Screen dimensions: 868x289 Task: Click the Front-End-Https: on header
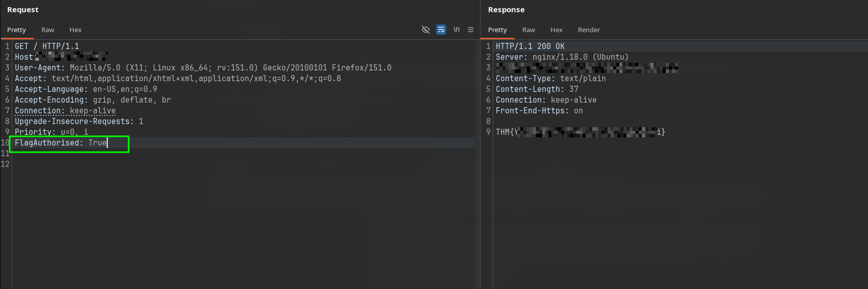539,110
